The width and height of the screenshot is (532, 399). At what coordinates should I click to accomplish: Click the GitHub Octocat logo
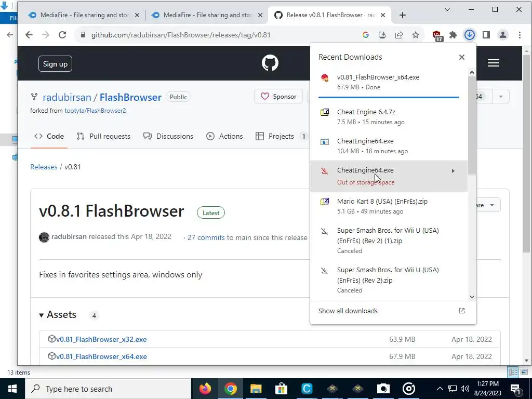(x=270, y=63)
